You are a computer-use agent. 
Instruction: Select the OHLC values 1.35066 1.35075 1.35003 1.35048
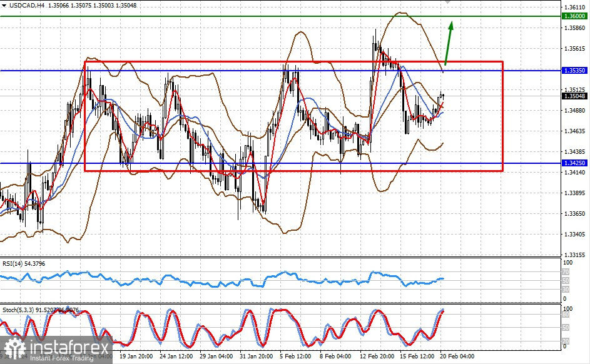pos(93,6)
